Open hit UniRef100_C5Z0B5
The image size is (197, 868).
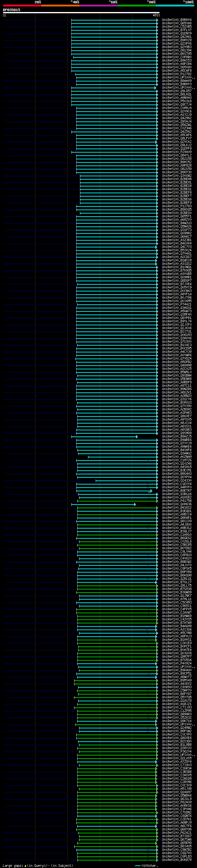point(177,26)
